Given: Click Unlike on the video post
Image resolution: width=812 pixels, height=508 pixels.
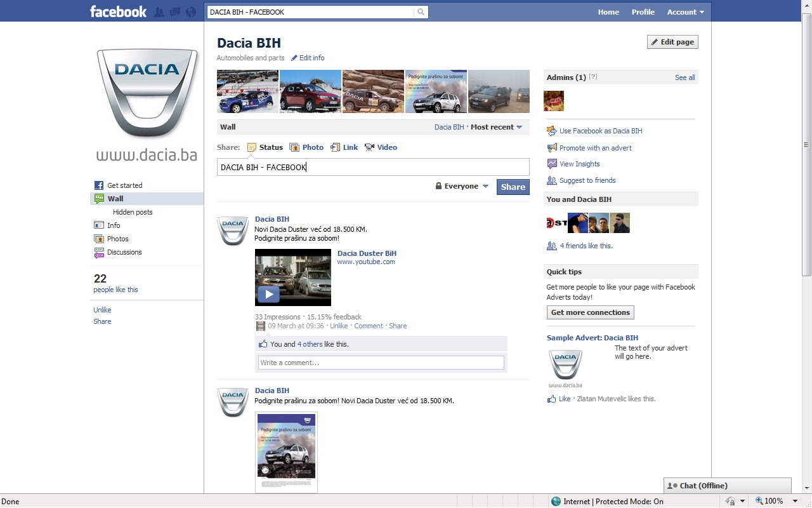Looking at the screenshot, I should coord(339,326).
